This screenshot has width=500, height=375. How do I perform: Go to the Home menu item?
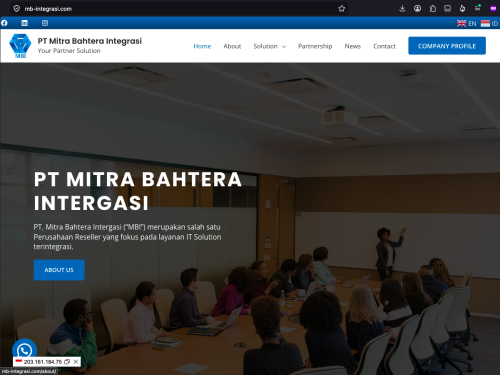(202, 46)
